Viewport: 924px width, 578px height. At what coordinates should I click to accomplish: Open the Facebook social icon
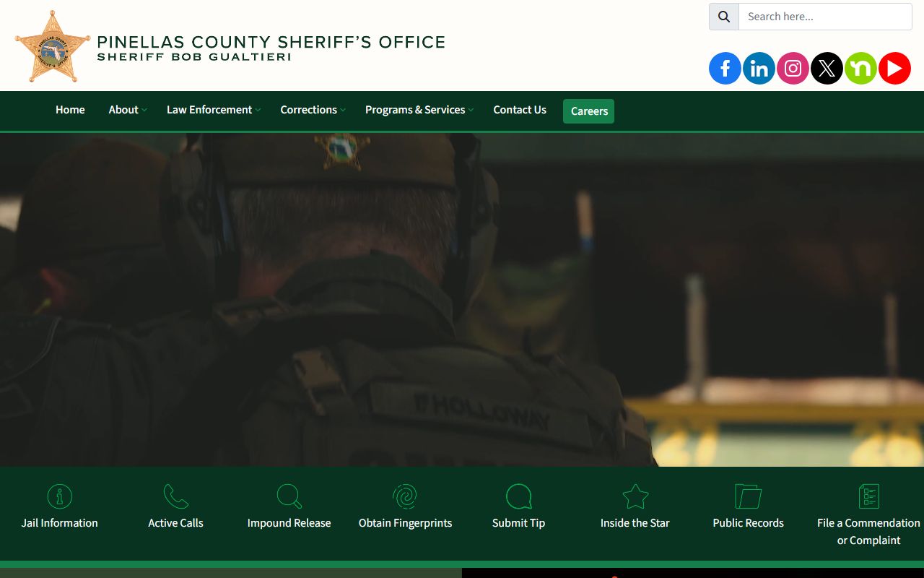tap(725, 69)
